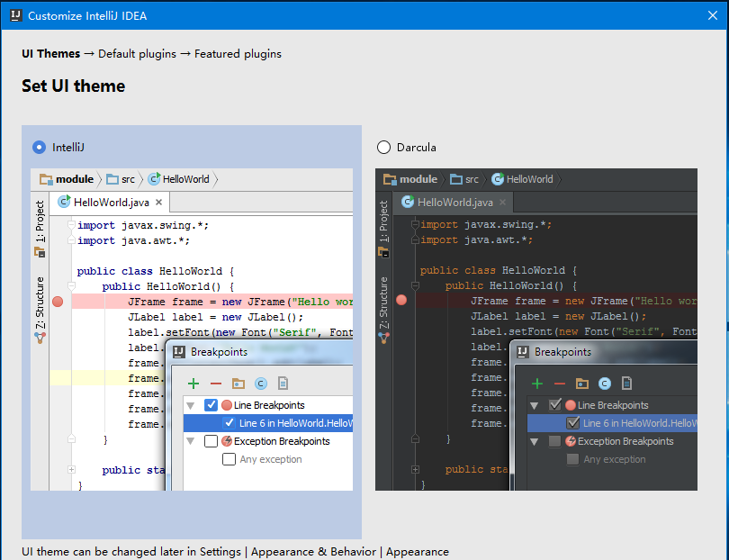Collapse the Line Breakpoints node in Darcula preview
The height and width of the screenshot is (560, 729).
click(535, 405)
